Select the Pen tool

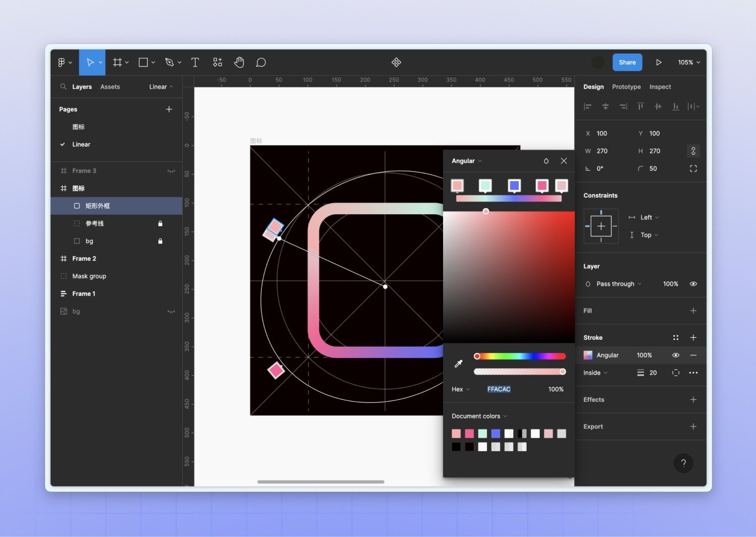(x=170, y=63)
